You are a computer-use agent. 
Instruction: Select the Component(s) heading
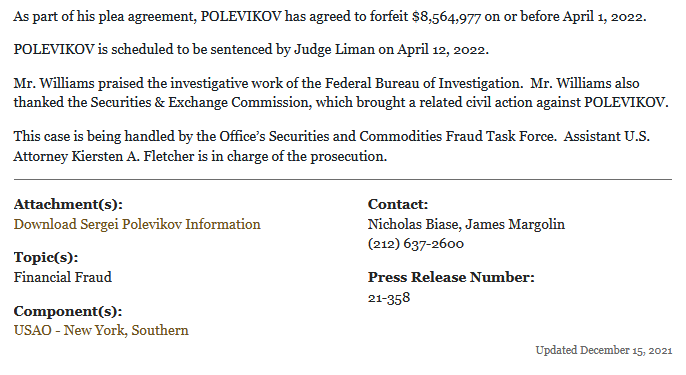point(68,311)
